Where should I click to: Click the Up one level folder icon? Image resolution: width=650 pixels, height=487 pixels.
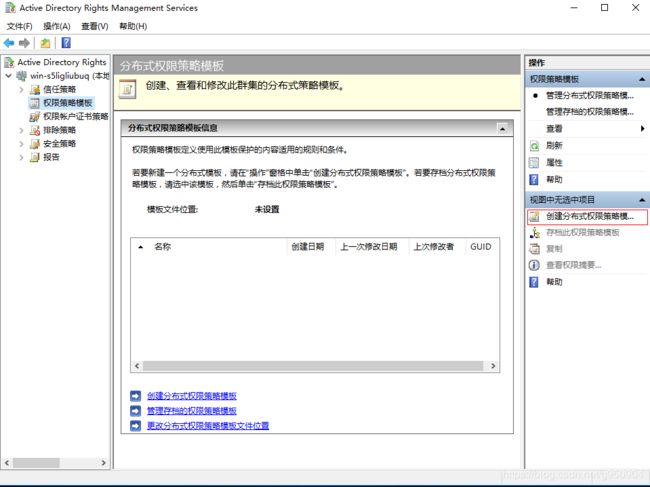tap(45, 43)
